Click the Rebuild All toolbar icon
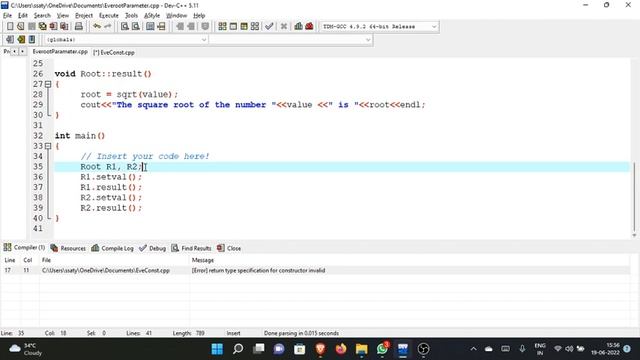This screenshot has height=360, width=640. point(255,27)
